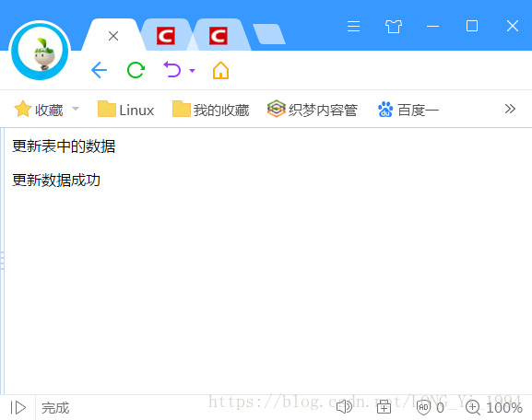
Task: Open the 百度一 bookmark link
Action: [x=408, y=110]
